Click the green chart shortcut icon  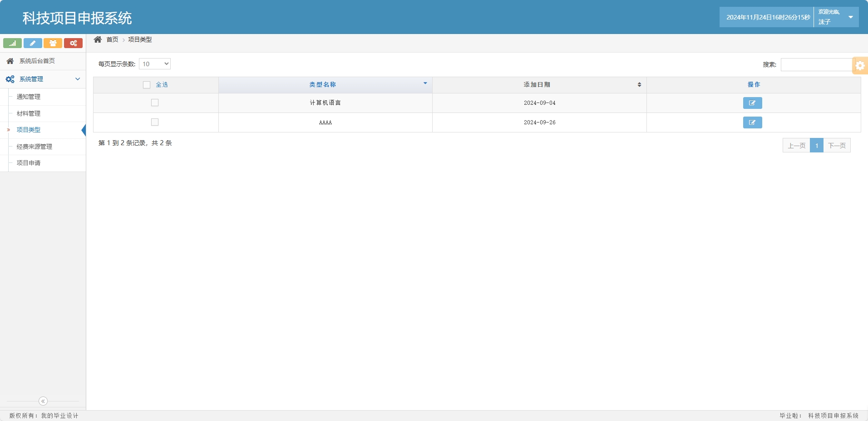click(12, 43)
